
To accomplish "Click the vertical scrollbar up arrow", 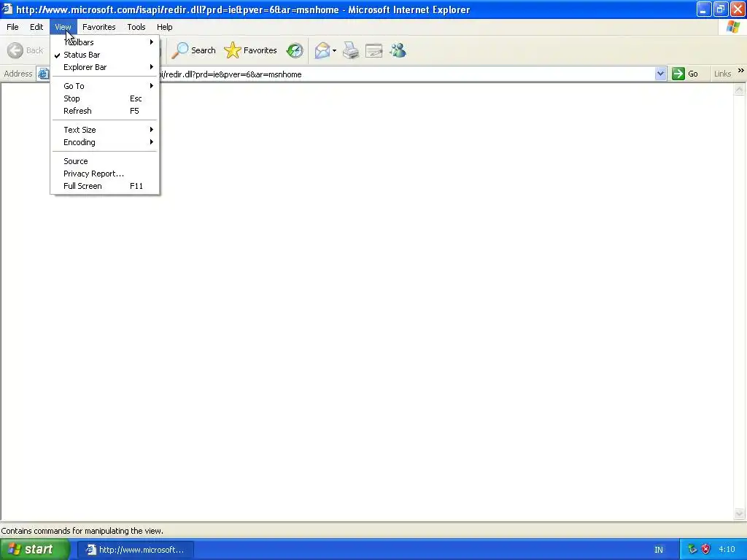I will click(739, 89).
